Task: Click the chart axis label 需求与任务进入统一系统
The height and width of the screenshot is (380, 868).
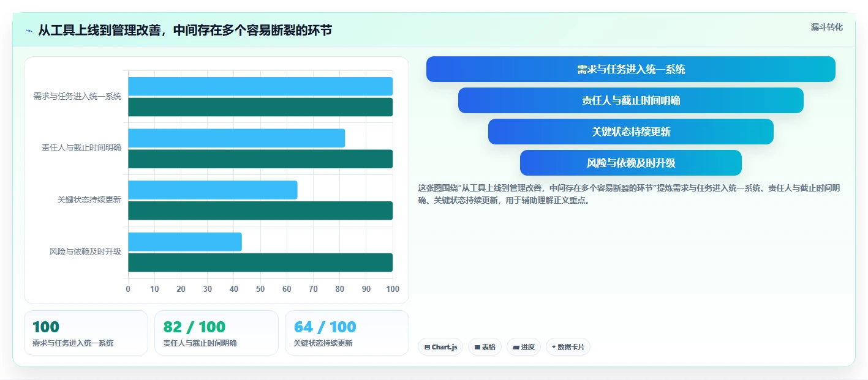Action: tap(77, 96)
